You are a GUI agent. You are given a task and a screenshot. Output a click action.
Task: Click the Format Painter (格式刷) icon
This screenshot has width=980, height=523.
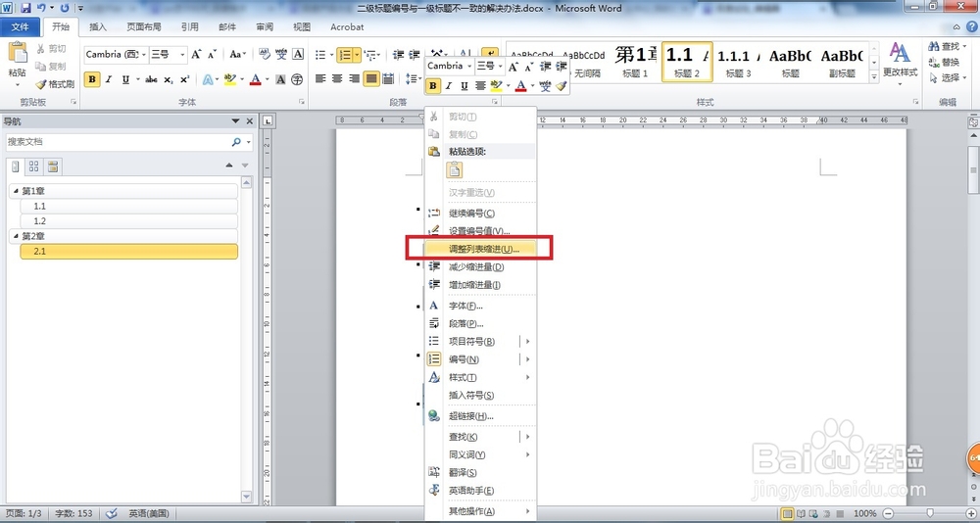coord(40,83)
